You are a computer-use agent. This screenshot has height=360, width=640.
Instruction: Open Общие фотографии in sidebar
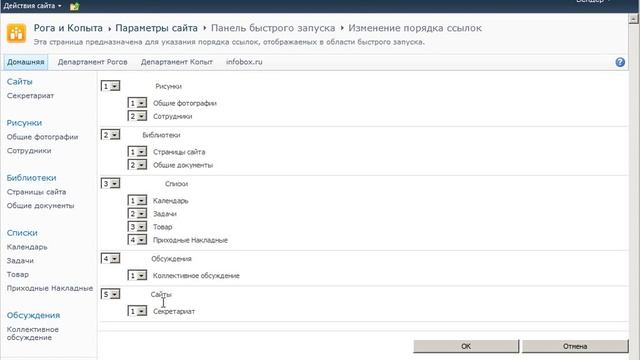[42, 137]
